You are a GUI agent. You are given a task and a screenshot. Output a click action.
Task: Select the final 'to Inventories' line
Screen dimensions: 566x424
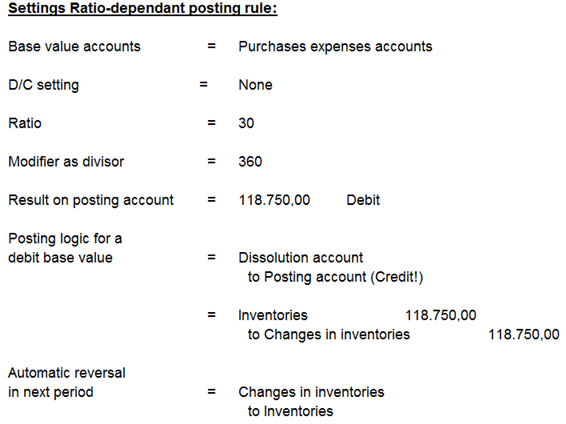[x=291, y=411]
